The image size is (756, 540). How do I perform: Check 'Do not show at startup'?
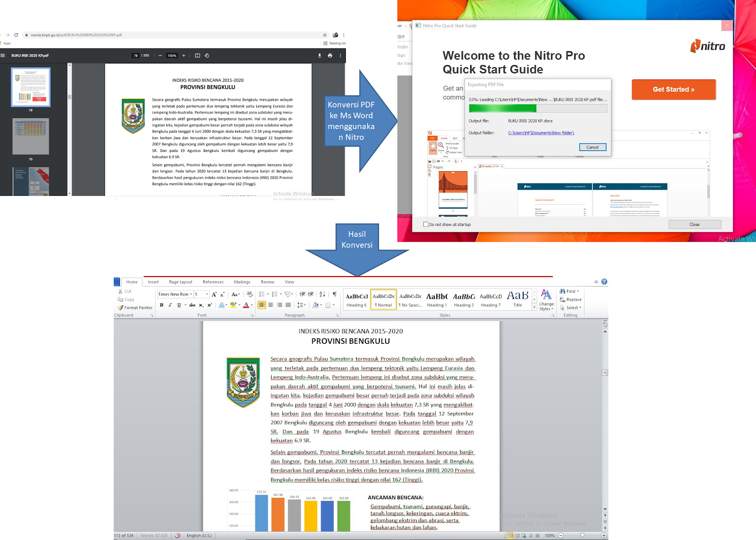tap(426, 225)
